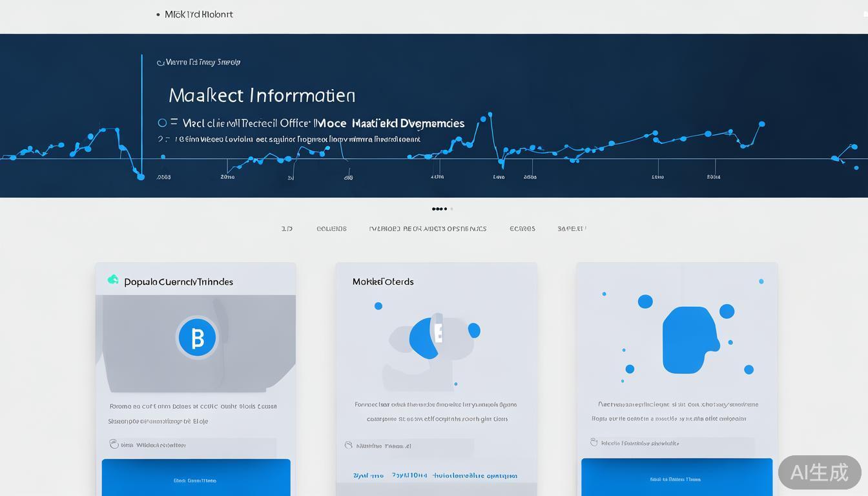
Task: Open the "SAPE.ET" tab
Action: (572, 229)
